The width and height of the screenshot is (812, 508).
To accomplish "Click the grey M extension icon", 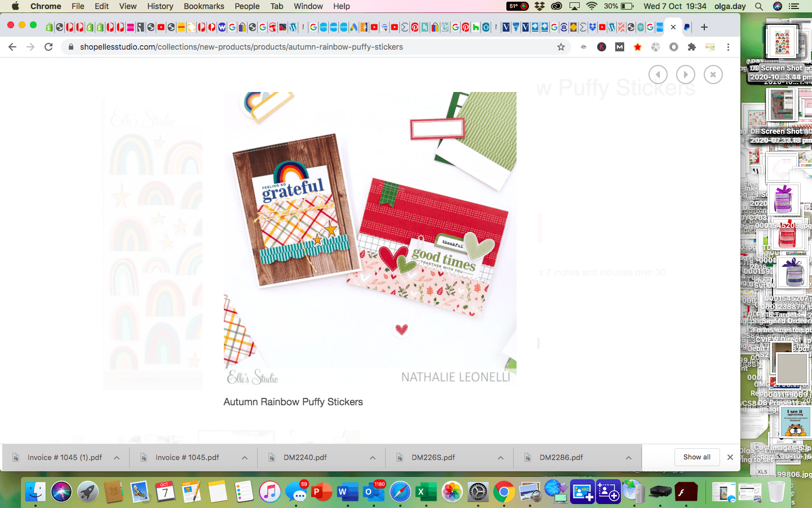I will pos(620,47).
